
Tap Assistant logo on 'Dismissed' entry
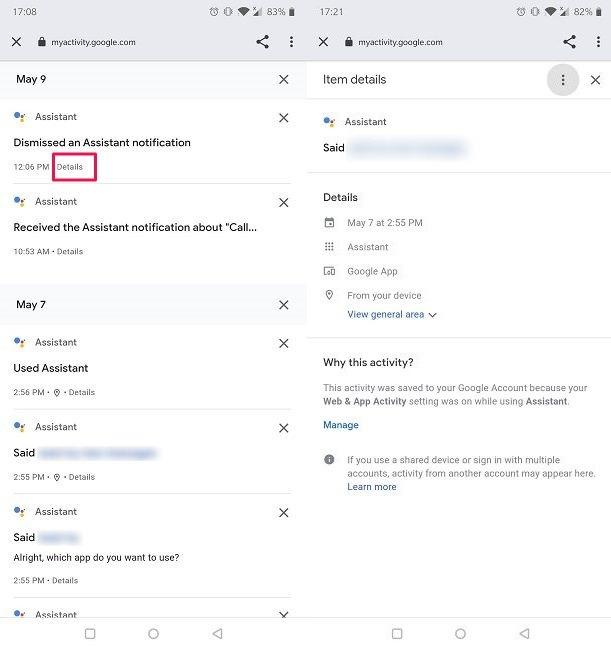[x=19, y=117]
